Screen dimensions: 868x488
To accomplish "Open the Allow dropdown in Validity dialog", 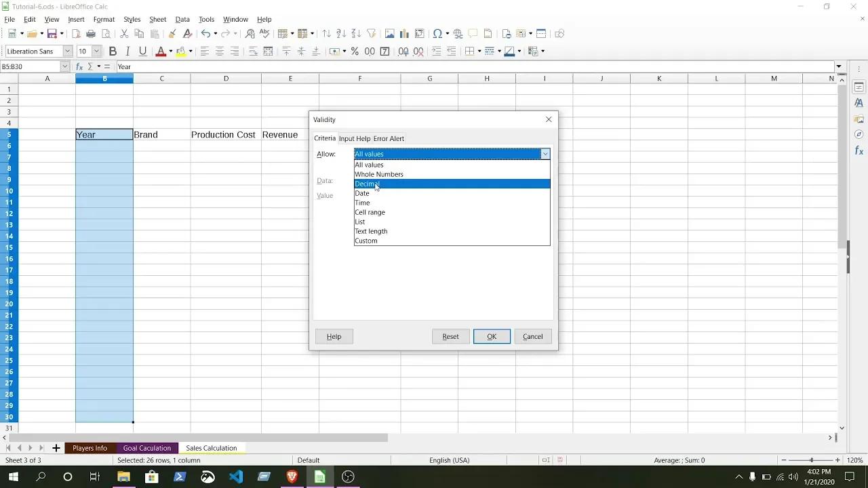I will click(x=545, y=154).
